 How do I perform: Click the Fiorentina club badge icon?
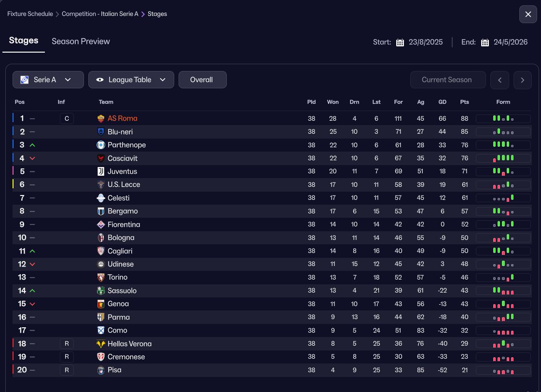(101, 224)
